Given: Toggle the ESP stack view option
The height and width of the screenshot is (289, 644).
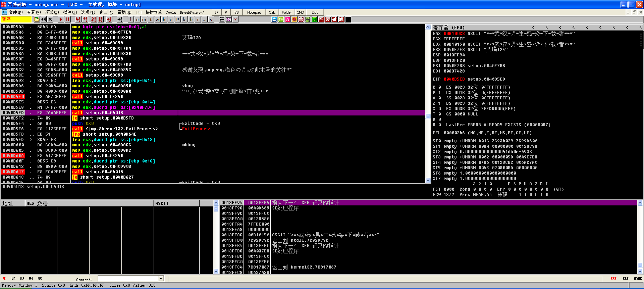Looking at the screenshot, I should 613,279.
